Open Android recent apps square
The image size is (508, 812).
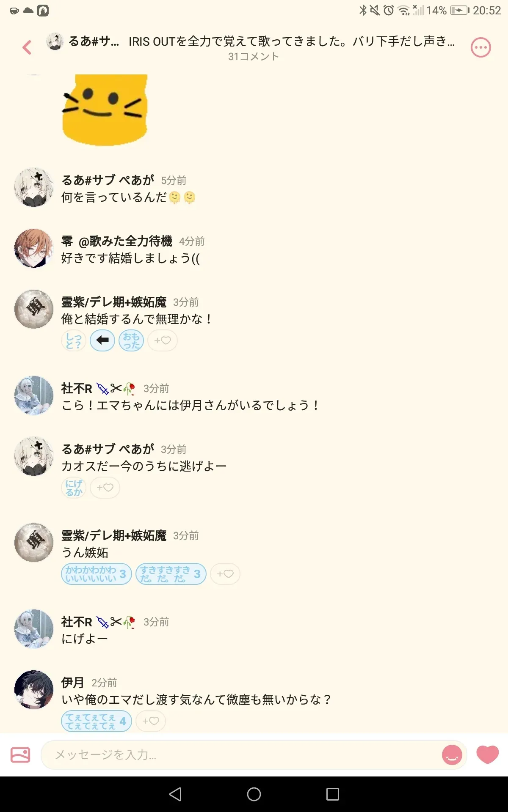(333, 794)
